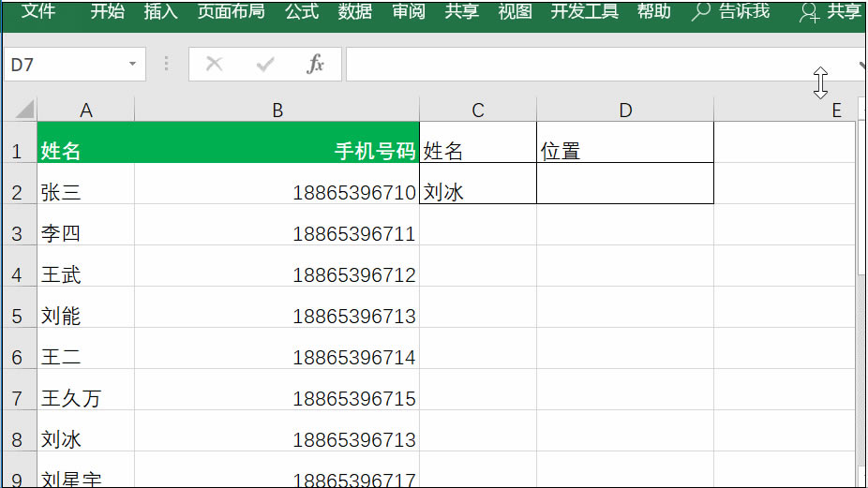The height and width of the screenshot is (488, 868).
Task: Click the Enter checkmark icon in formula bar
Action: tap(265, 64)
